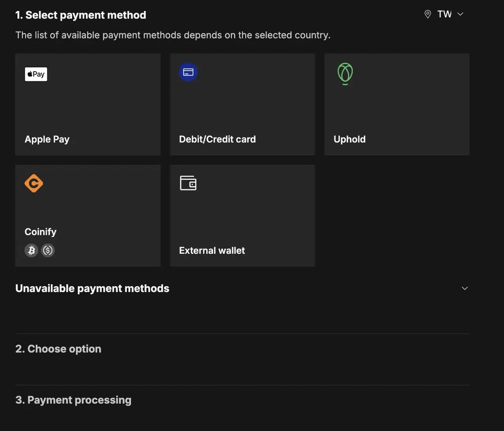
Task: Open the '3. Payment processing' step
Action: tap(73, 400)
